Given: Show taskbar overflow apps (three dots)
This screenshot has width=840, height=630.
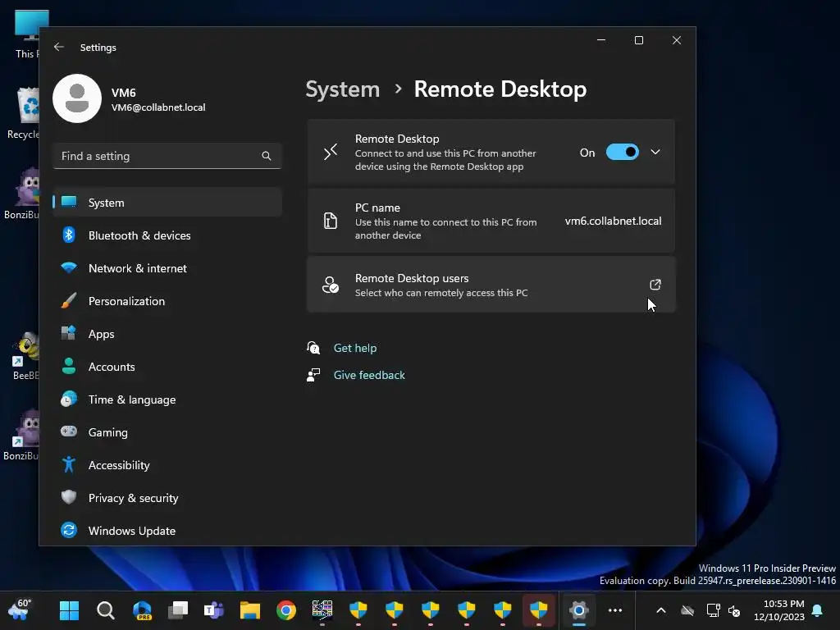Looking at the screenshot, I should [615, 610].
